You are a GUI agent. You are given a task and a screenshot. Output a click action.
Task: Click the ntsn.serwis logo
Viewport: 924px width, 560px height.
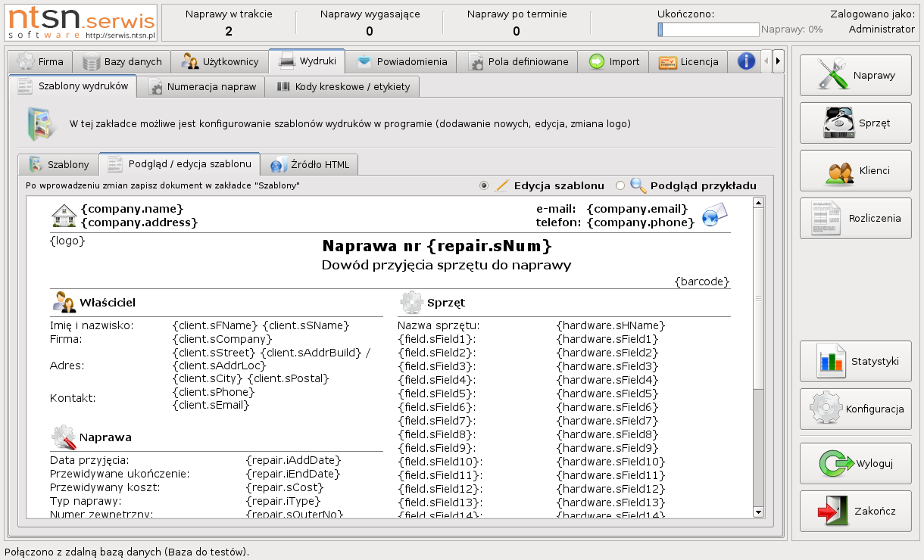tap(82, 22)
